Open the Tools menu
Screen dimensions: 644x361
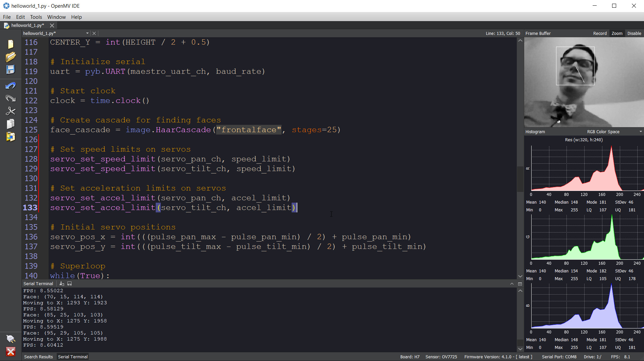coord(36,17)
